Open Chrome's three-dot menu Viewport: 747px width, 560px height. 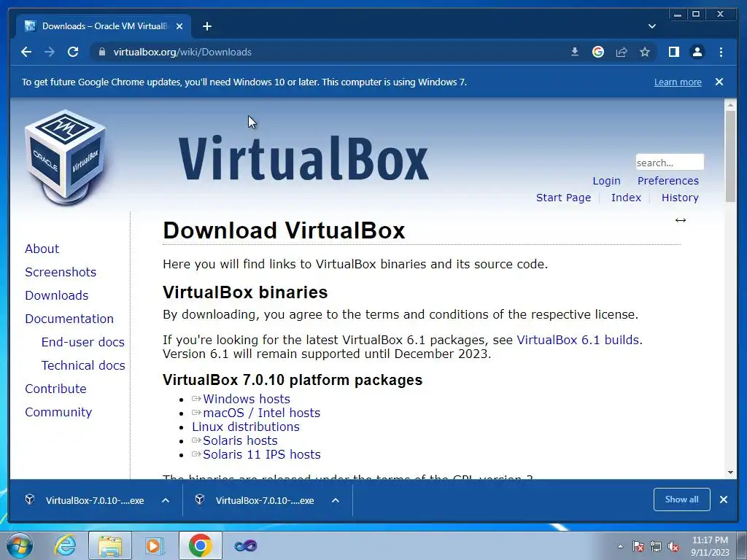[x=721, y=52]
